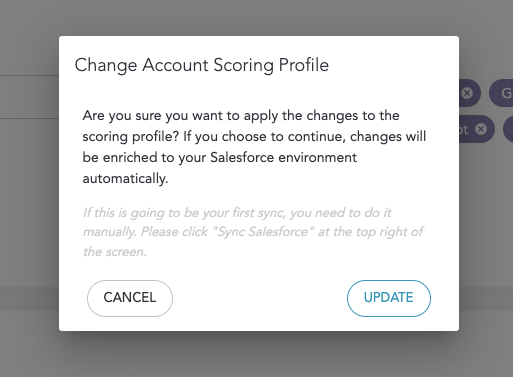Click "the screen." at the note's end

(x=115, y=252)
